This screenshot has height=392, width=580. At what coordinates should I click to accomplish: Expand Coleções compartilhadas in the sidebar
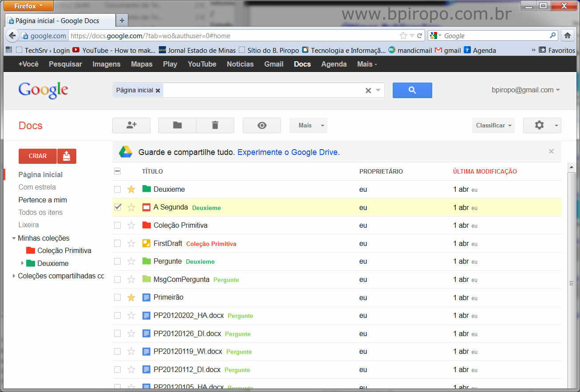[14, 276]
